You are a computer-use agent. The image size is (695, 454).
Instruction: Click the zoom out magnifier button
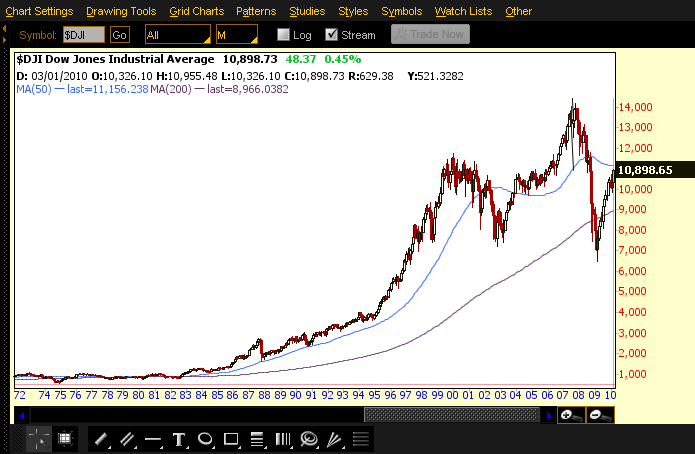click(600, 415)
